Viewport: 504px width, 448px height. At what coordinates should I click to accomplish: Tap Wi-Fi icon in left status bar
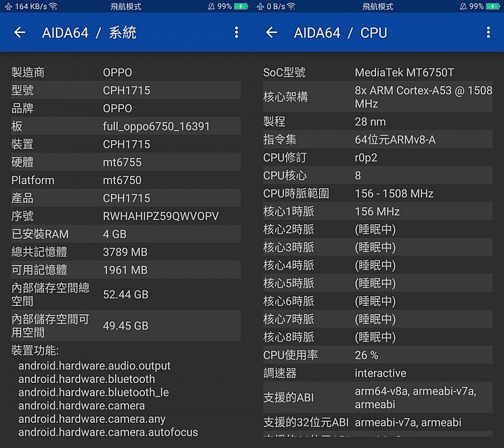(53, 6)
